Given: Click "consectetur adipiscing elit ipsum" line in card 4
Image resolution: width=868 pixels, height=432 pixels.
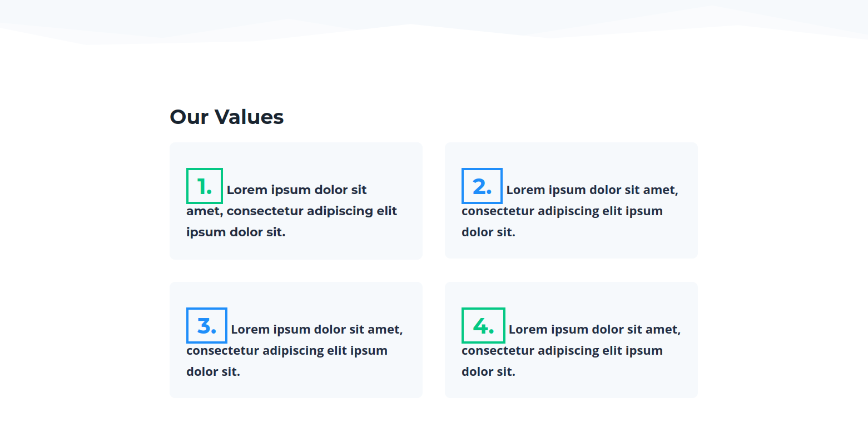Looking at the screenshot, I should click(x=562, y=351).
